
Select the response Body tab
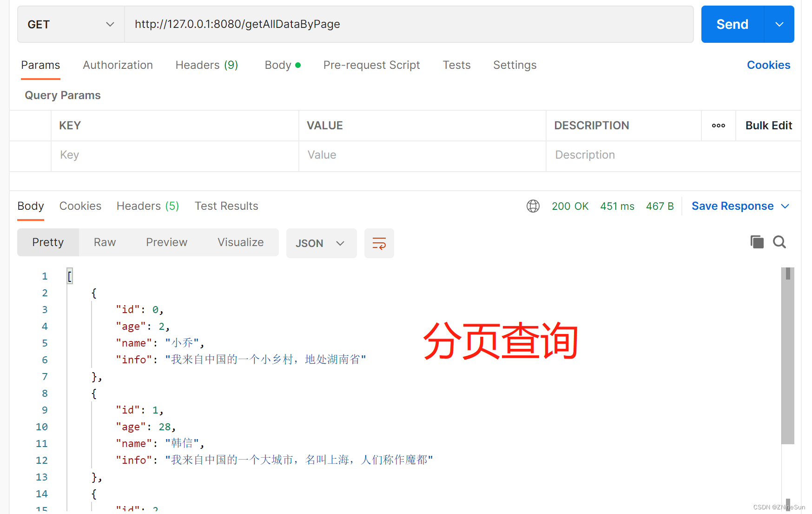click(x=31, y=206)
